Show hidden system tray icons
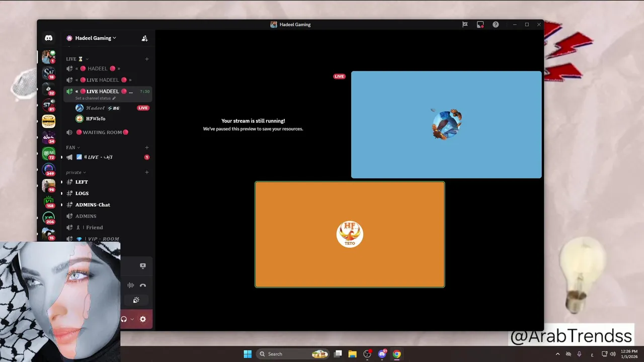This screenshot has height=362, width=644. click(557, 354)
